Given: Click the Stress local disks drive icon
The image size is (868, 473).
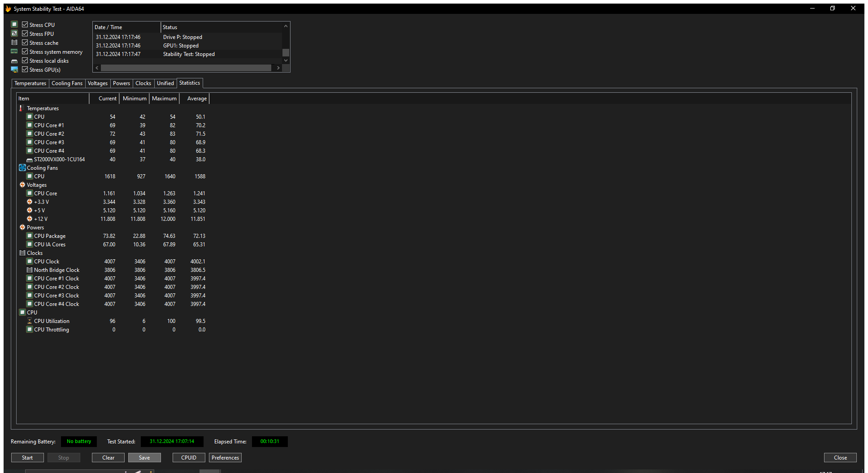Looking at the screenshot, I should pyautogui.click(x=14, y=61).
